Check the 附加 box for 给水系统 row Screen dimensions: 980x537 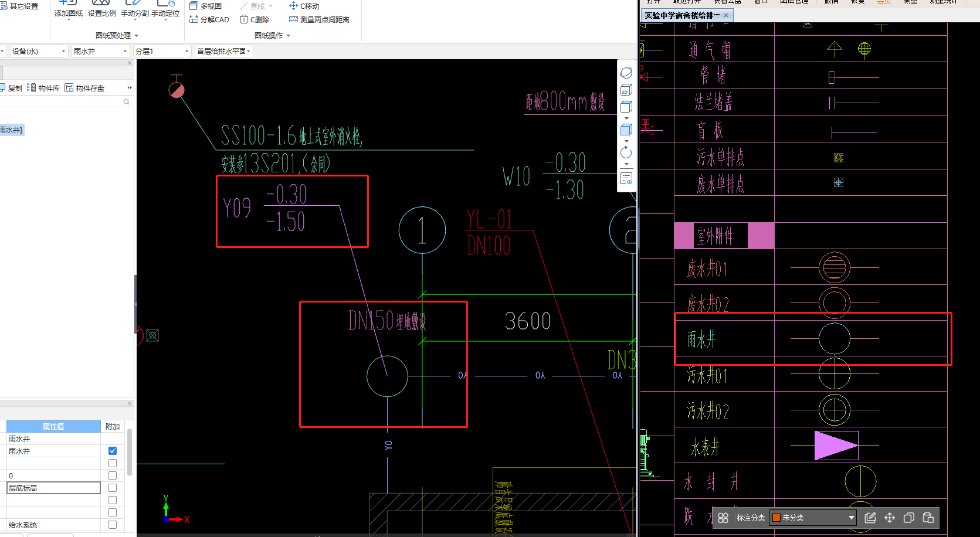(113, 525)
